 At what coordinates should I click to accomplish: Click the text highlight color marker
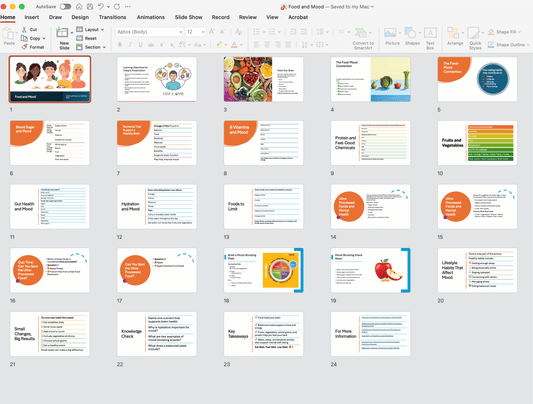click(x=219, y=45)
